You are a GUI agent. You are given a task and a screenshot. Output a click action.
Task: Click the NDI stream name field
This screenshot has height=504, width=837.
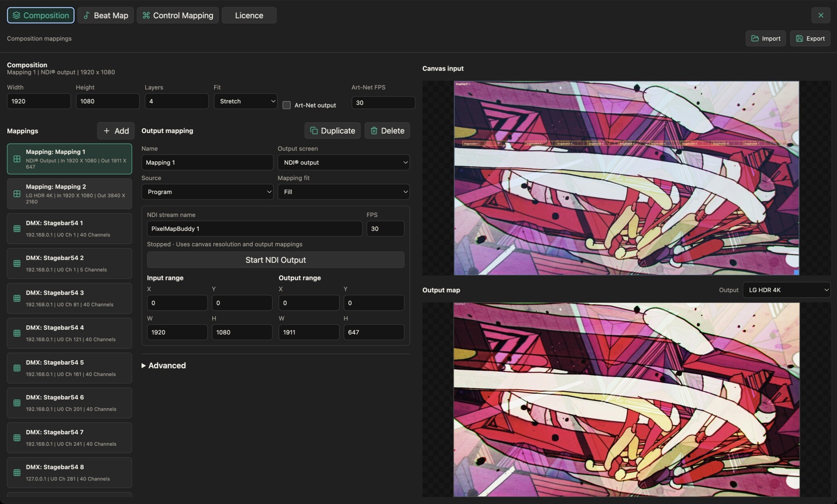pos(254,229)
